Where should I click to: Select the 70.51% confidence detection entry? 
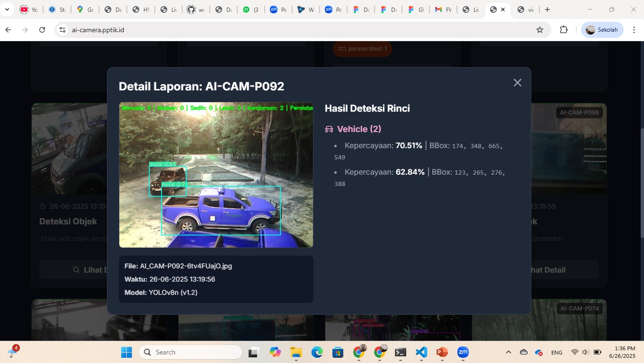tap(419, 151)
